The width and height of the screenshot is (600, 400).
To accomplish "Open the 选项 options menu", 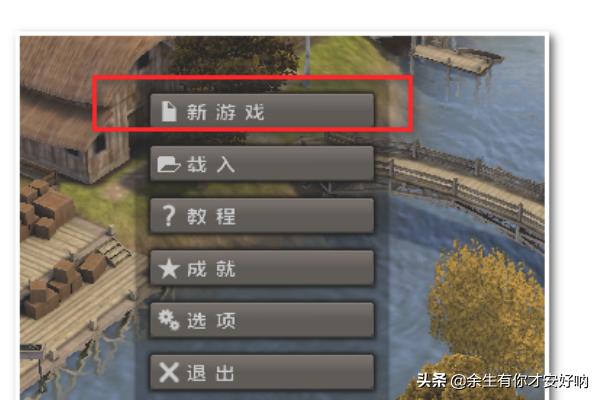I will click(x=262, y=320).
